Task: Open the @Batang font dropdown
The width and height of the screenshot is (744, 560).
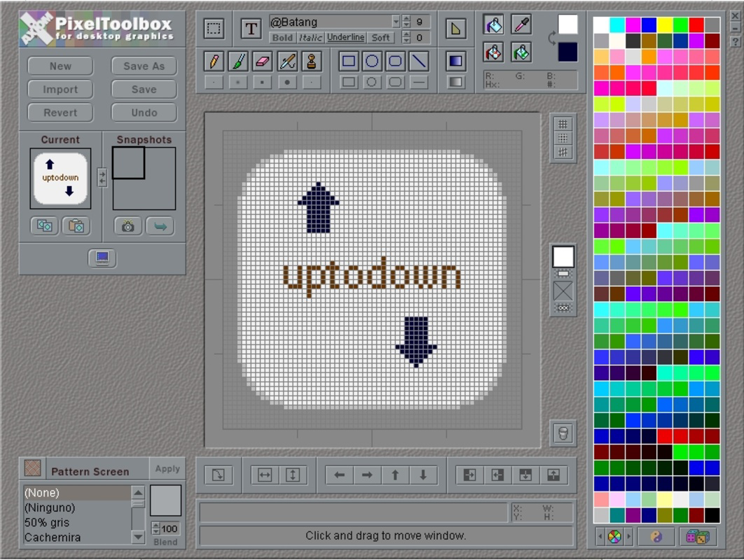Action: (x=396, y=21)
